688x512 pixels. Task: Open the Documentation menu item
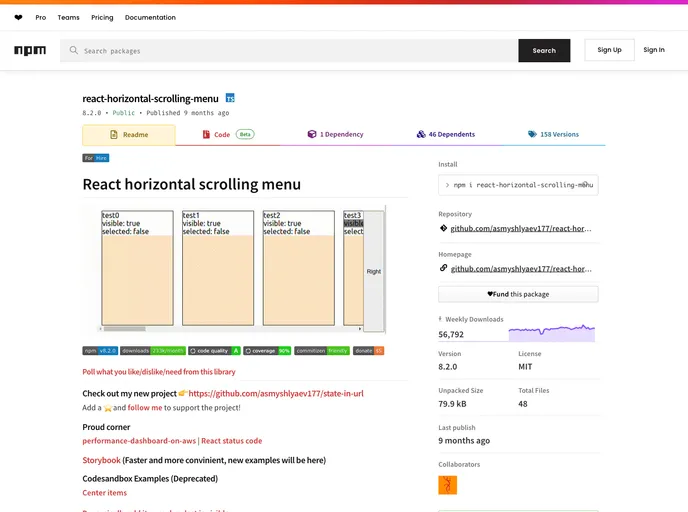pos(150,18)
